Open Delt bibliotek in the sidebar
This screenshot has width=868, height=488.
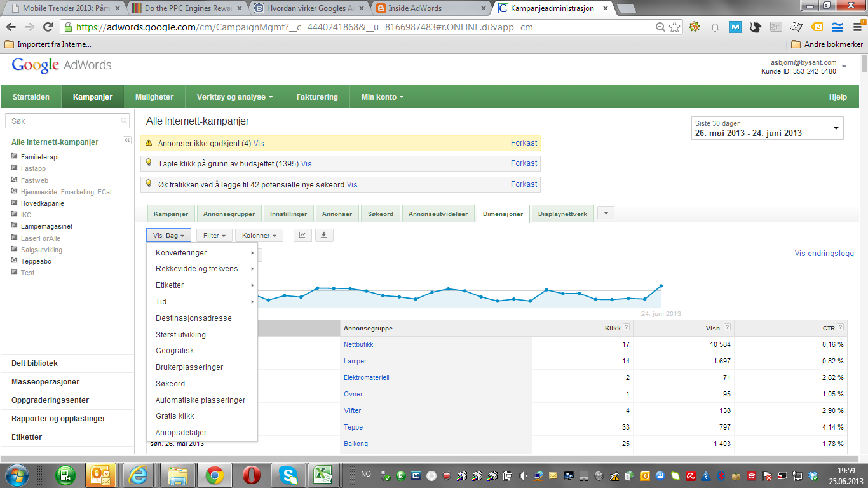(34, 363)
